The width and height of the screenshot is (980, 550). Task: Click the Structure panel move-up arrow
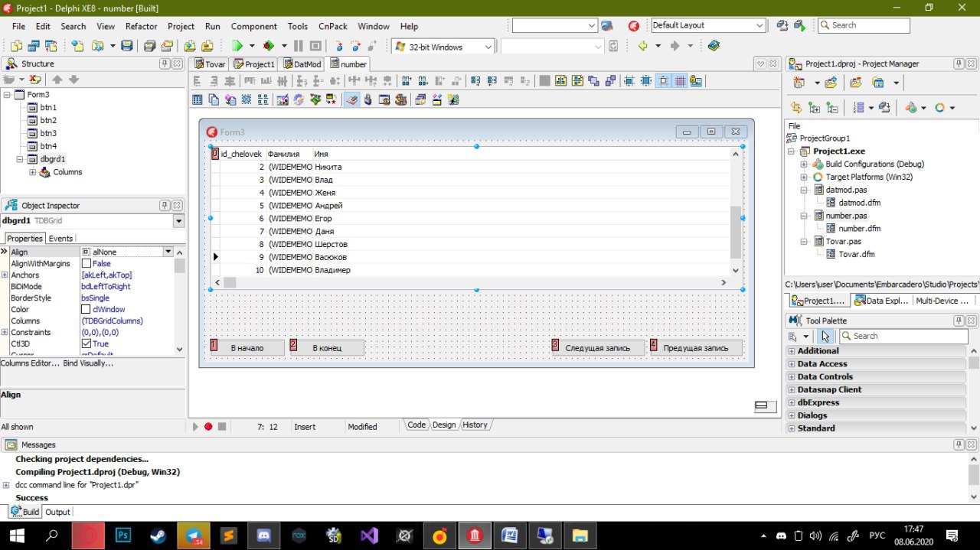(x=57, y=80)
